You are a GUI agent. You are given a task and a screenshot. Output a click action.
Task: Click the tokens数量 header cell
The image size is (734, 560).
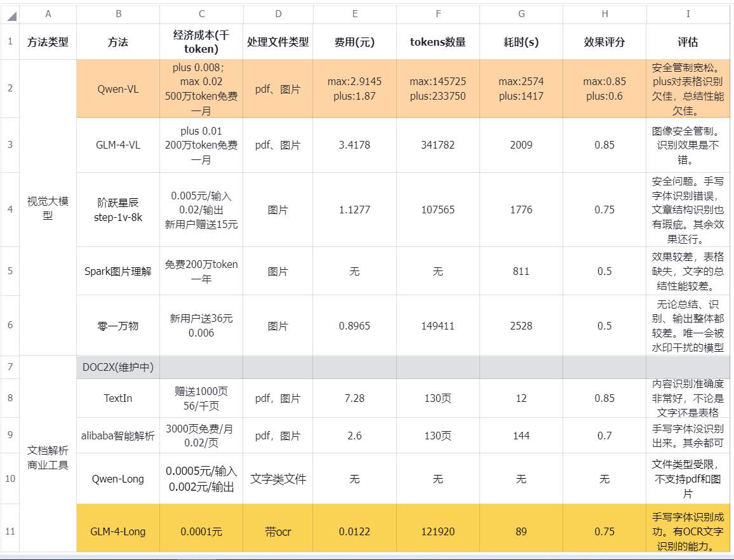pyautogui.click(x=438, y=42)
